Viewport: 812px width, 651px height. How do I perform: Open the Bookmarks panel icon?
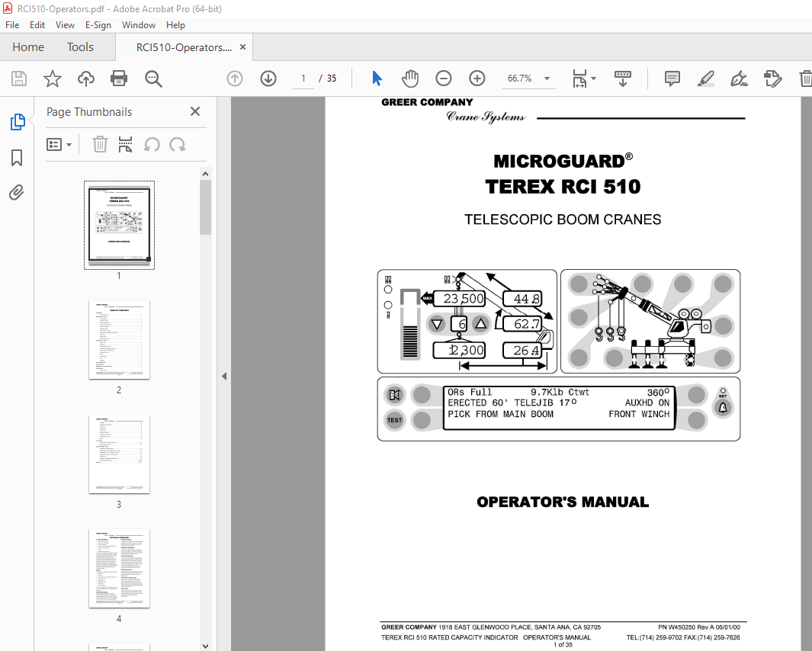point(17,158)
